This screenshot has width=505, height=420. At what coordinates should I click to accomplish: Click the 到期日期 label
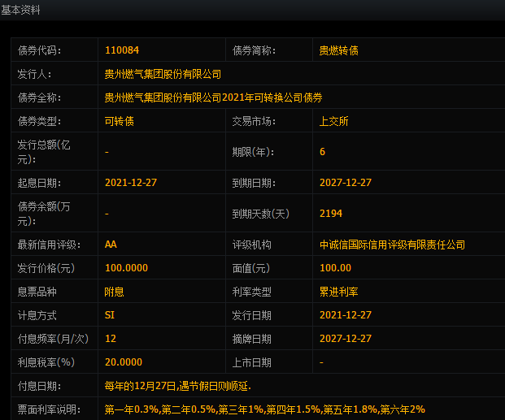click(254, 183)
